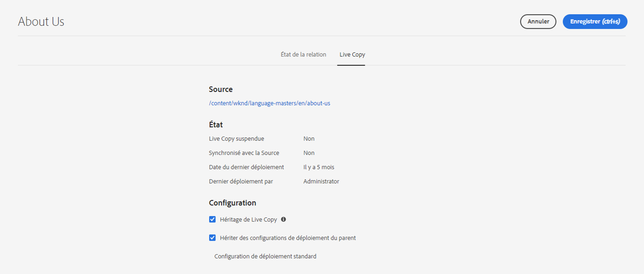
Task: Toggle the Héritage de Live Copy checkbox
Action: (212, 219)
